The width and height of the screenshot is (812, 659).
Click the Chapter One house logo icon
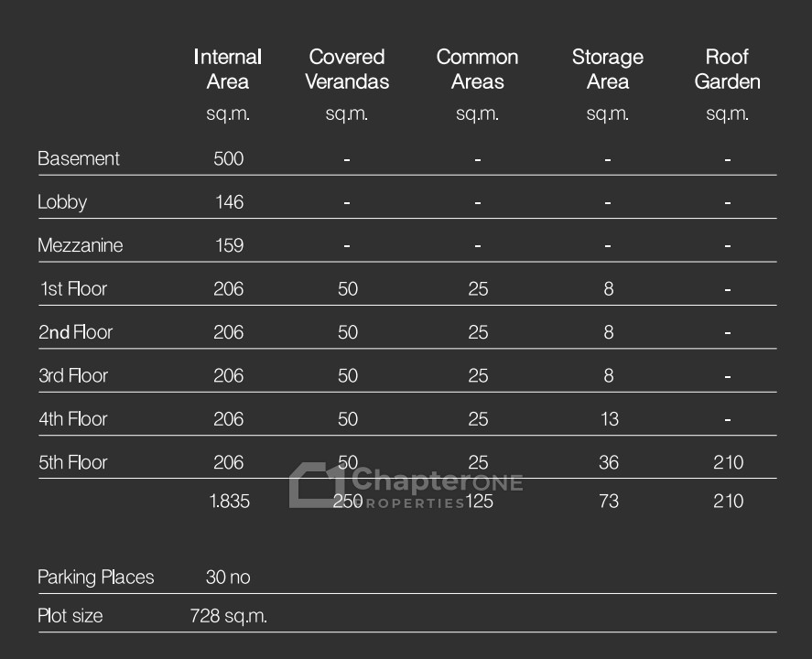point(316,485)
